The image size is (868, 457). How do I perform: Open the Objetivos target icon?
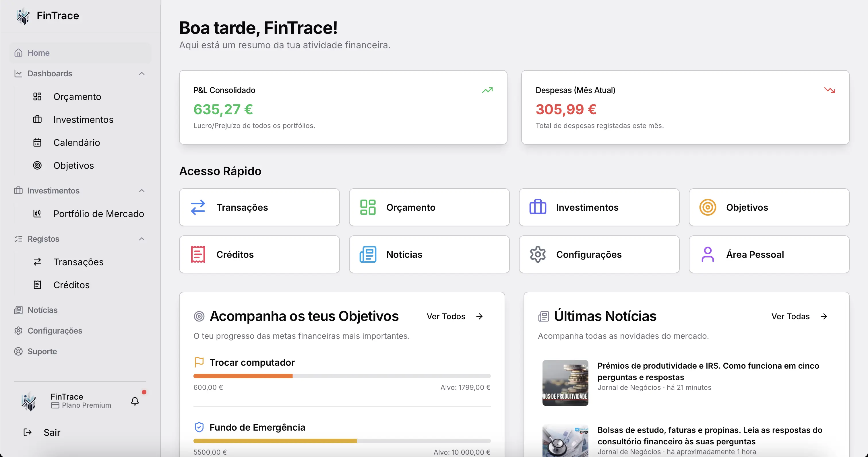pyautogui.click(x=708, y=207)
